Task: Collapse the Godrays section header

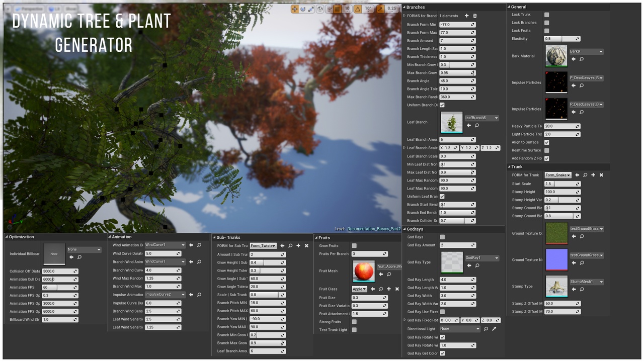Action: tap(405, 229)
